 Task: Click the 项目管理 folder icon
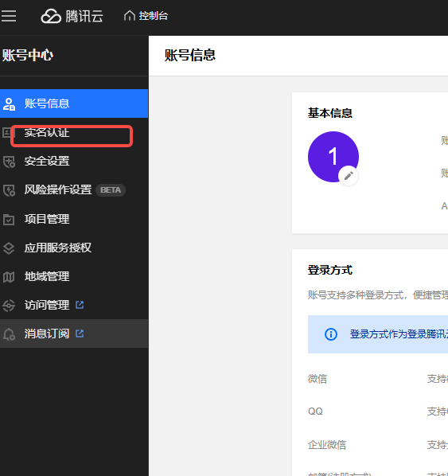[9, 219]
